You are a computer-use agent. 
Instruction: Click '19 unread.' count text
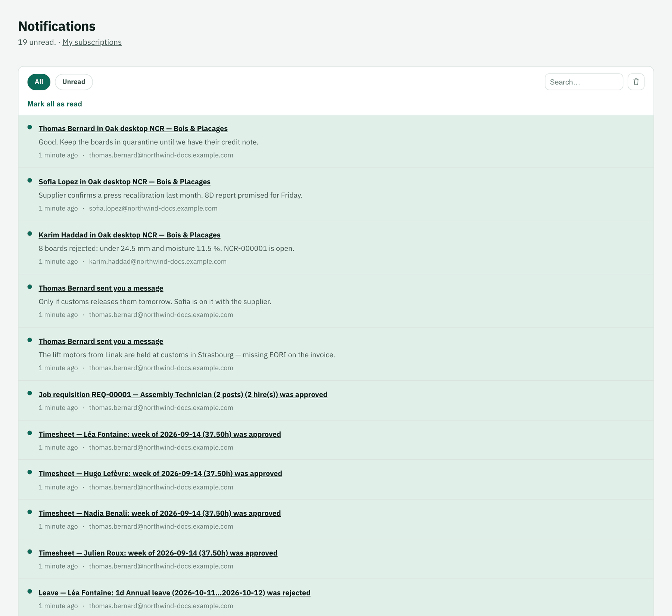(37, 42)
